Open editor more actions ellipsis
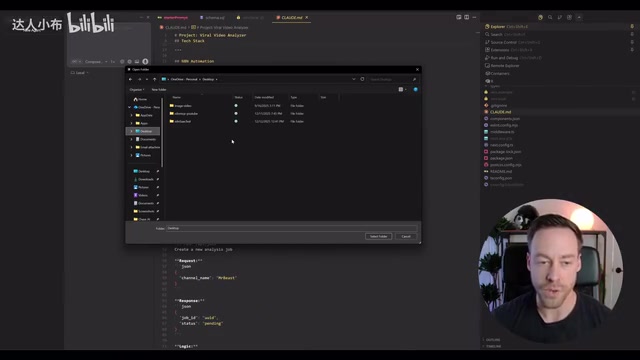 (x=474, y=17)
